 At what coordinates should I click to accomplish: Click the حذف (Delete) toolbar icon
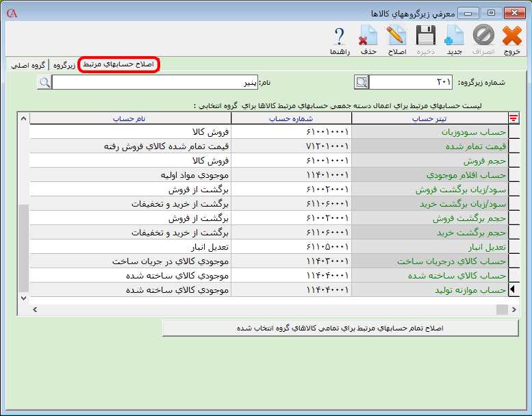368,40
